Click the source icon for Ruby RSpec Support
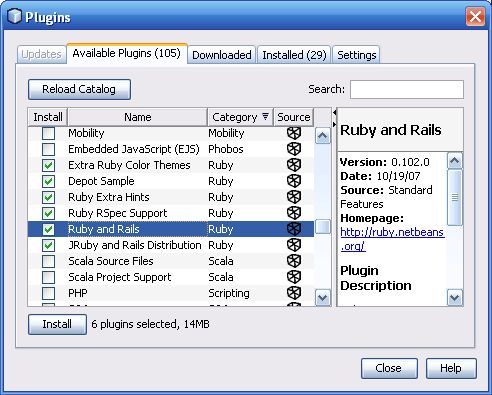This screenshot has height=395, width=492. (294, 213)
